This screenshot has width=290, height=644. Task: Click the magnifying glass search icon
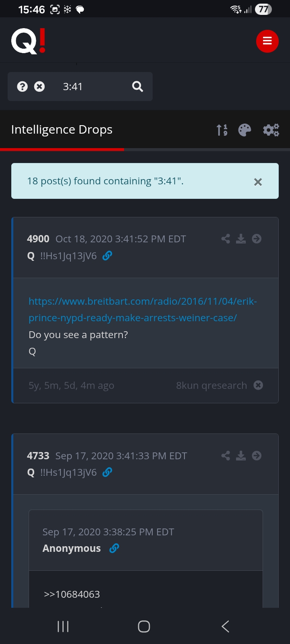pos(137,87)
